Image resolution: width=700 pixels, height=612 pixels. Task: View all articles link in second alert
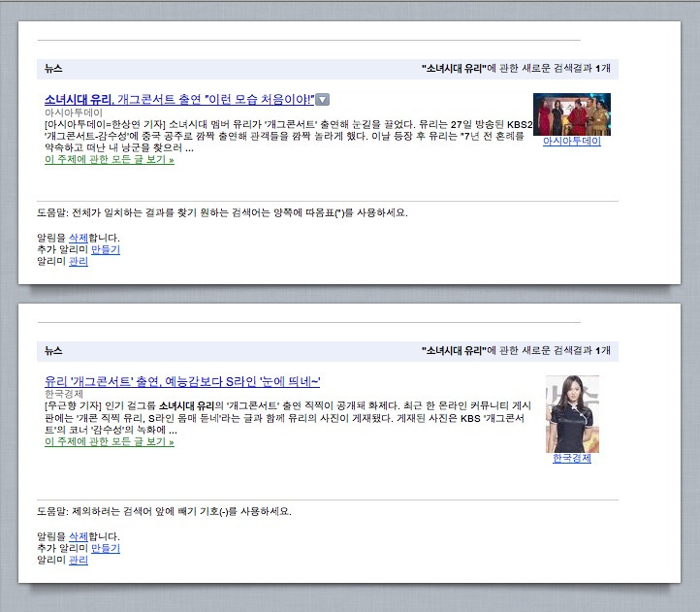coord(110,441)
